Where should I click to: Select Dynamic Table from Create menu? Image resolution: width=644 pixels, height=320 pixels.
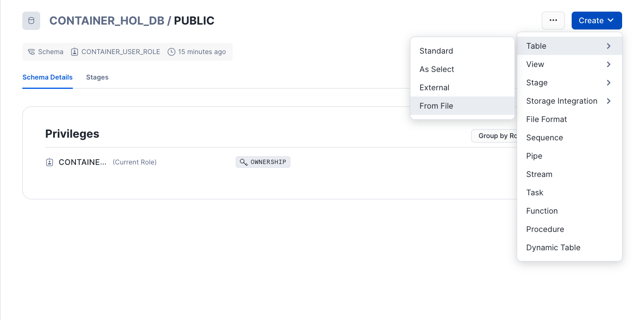[553, 248]
